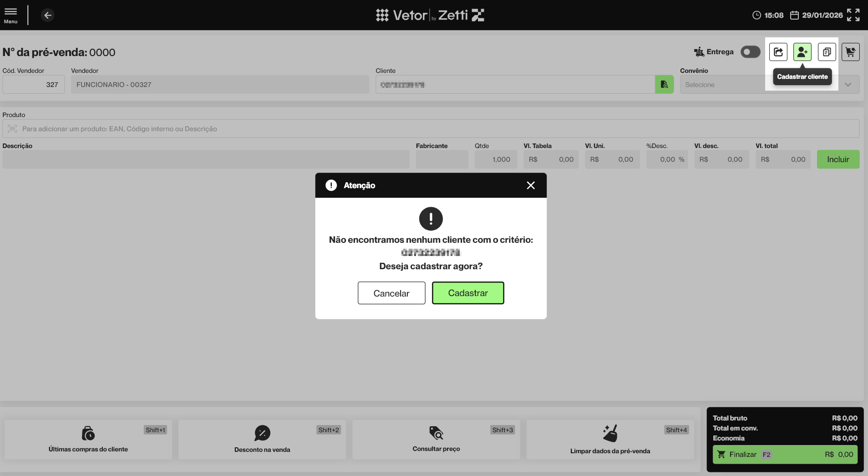Click the Nº da pré-venda heading

[x=59, y=52]
